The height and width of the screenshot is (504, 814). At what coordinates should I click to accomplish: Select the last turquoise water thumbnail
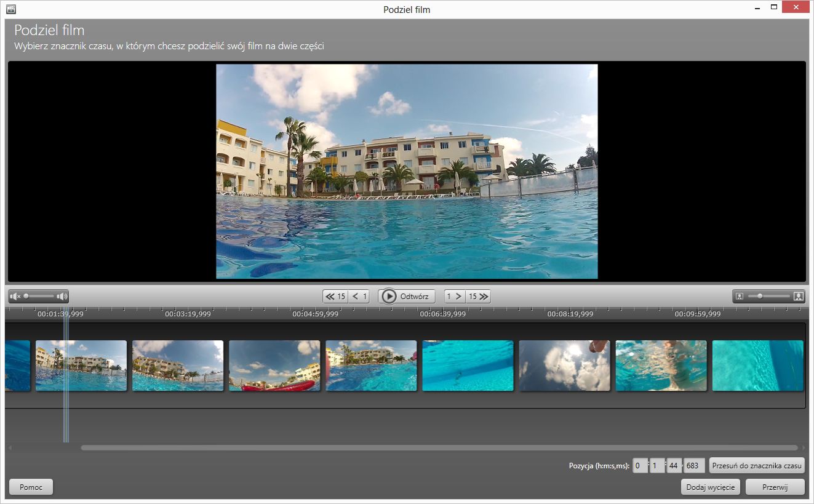(x=758, y=366)
